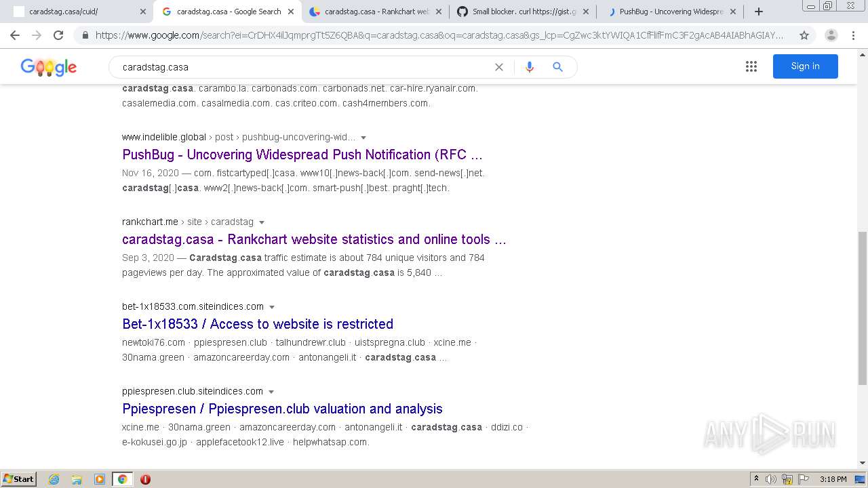
Task: Switch to the Rankchart tab
Action: pos(376,12)
